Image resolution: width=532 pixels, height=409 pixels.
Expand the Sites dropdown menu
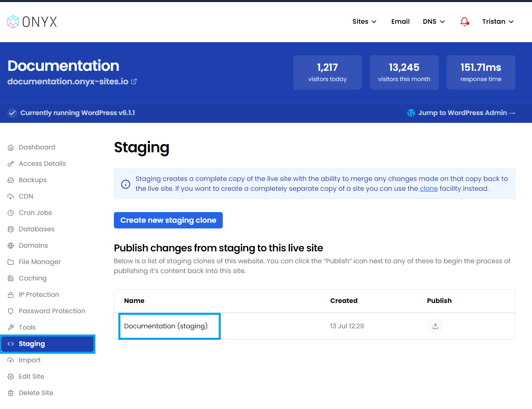click(x=364, y=21)
